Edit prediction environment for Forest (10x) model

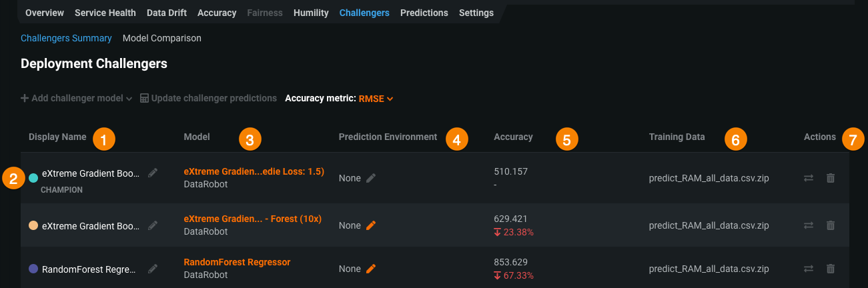click(x=371, y=225)
